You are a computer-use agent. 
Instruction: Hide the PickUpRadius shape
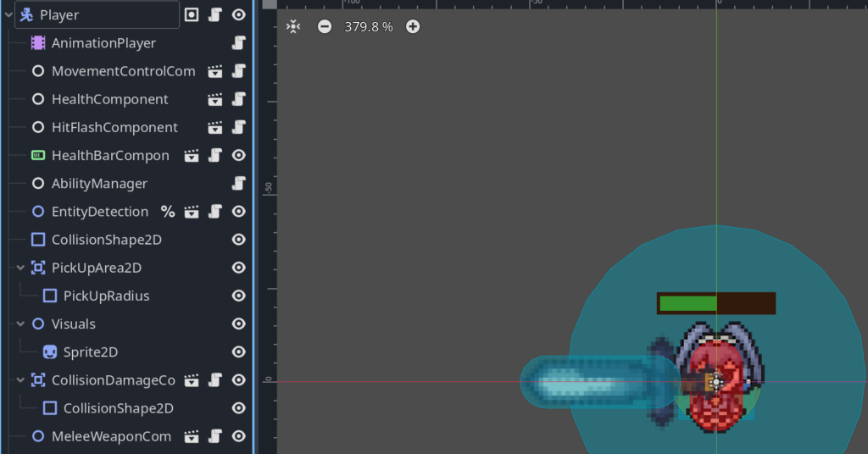[x=238, y=296]
